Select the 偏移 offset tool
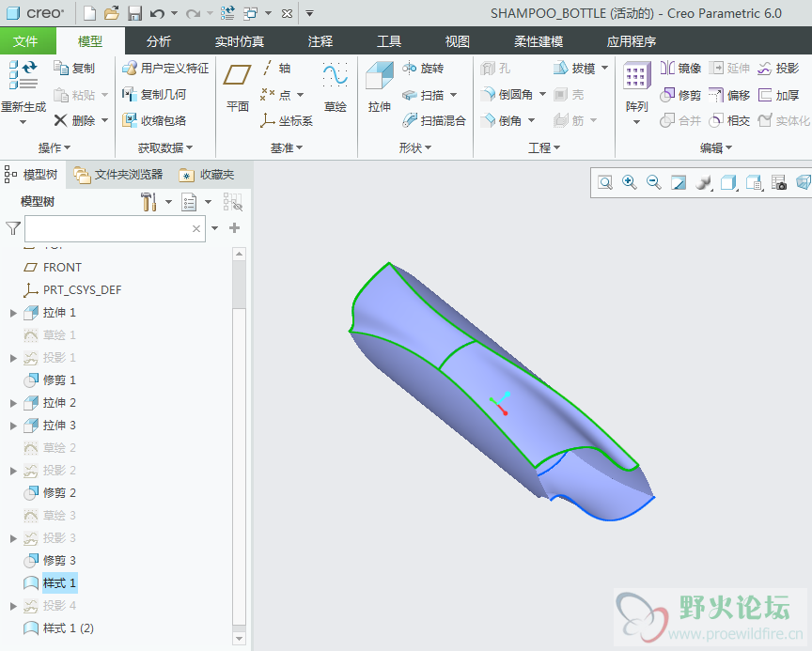 729,95
